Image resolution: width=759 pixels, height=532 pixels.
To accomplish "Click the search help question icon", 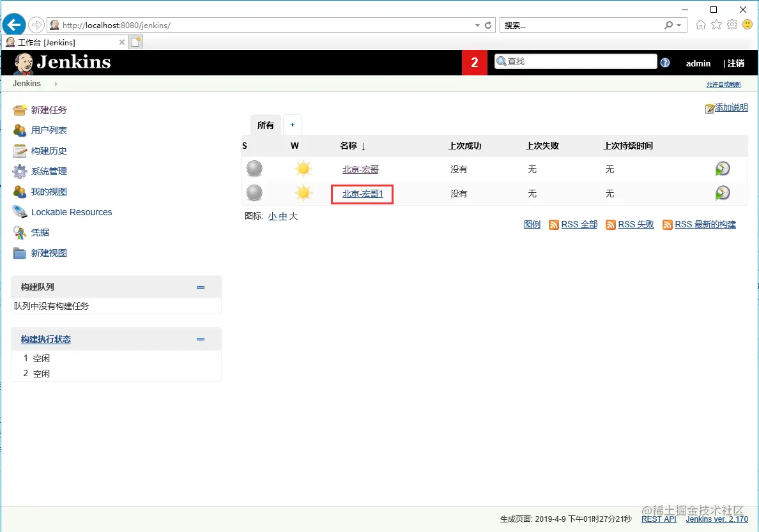I will pyautogui.click(x=665, y=63).
